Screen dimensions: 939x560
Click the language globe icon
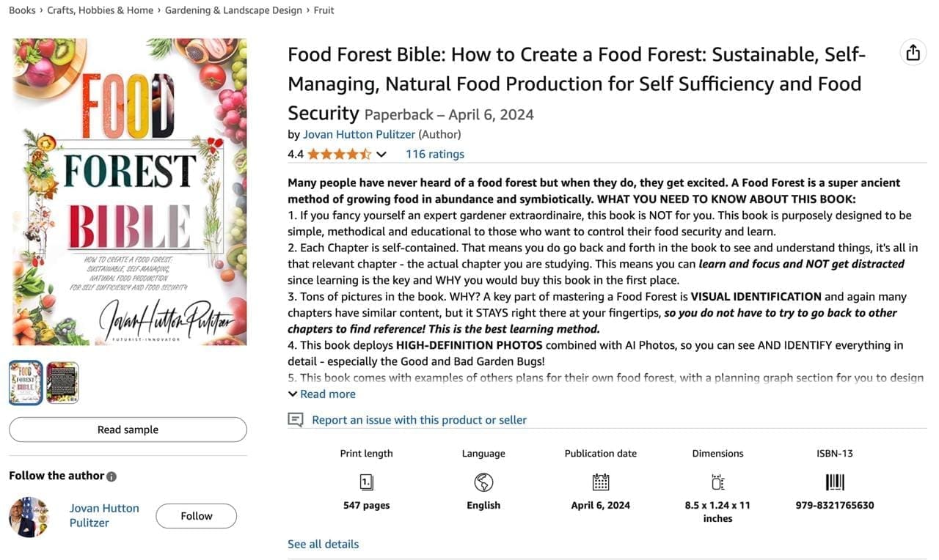(x=483, y=482)
